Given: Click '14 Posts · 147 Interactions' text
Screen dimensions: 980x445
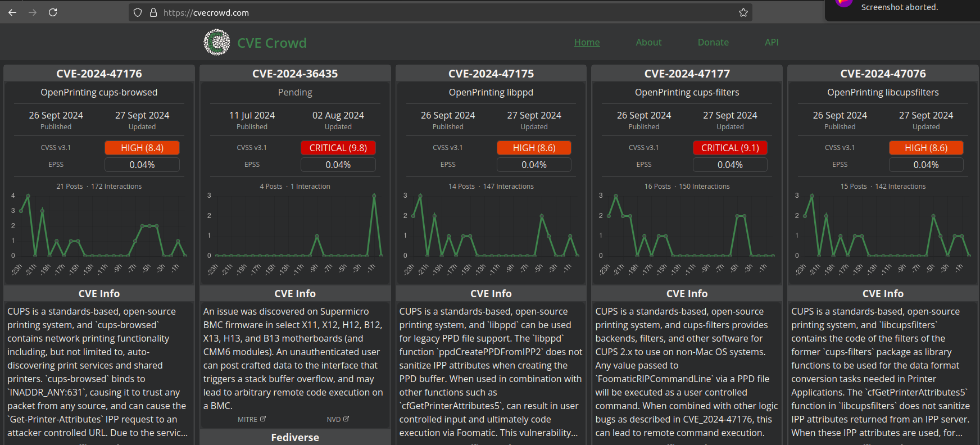Looking at the screenshot, I should tap(491, 187).
